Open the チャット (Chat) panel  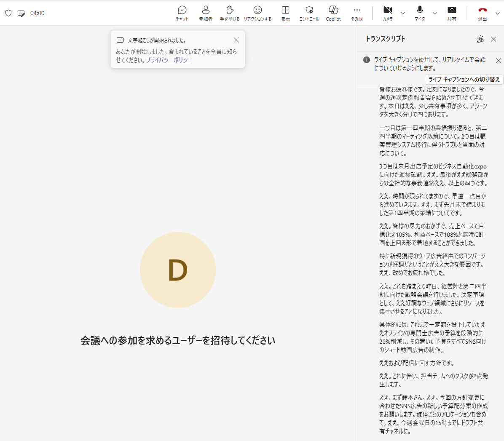(182, 13)
